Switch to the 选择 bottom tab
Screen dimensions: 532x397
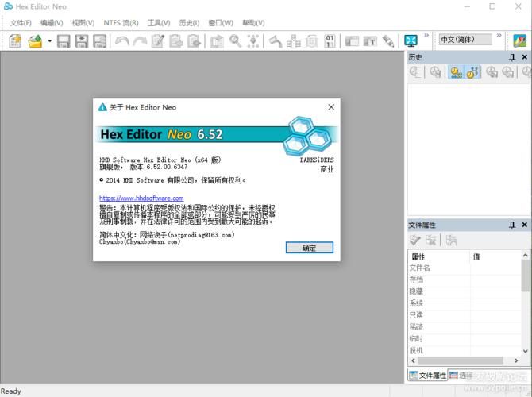[461, 376]
